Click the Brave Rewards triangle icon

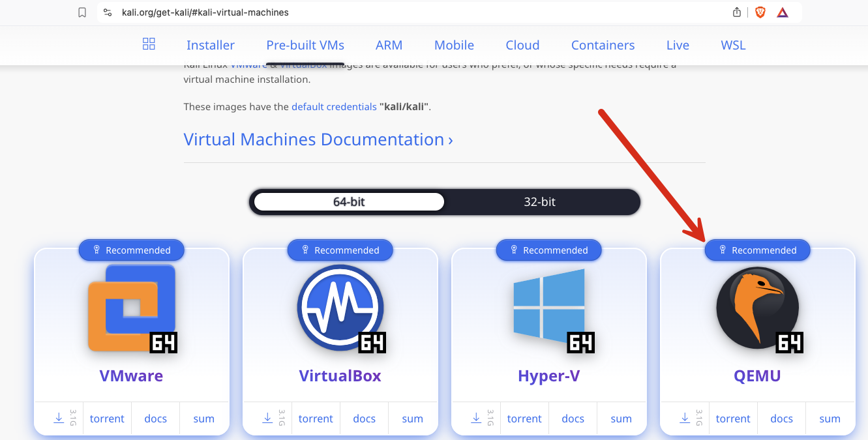click(782, 12)
